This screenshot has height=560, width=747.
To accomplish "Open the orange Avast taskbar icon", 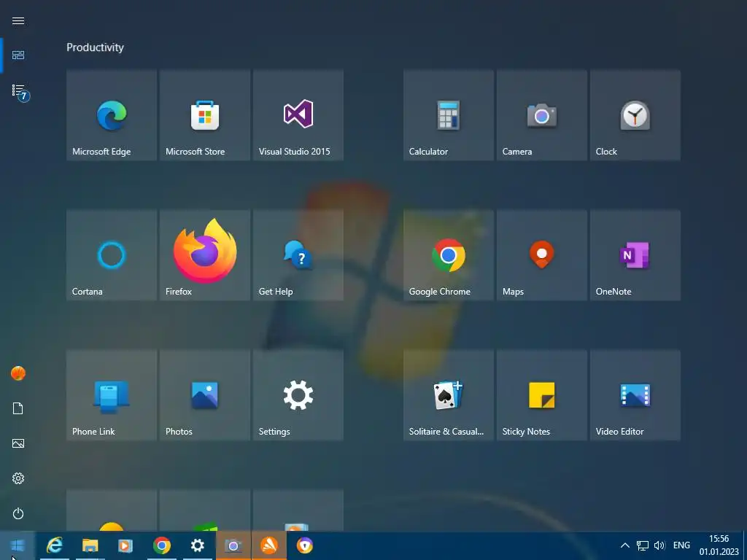I will pos(269,545).
